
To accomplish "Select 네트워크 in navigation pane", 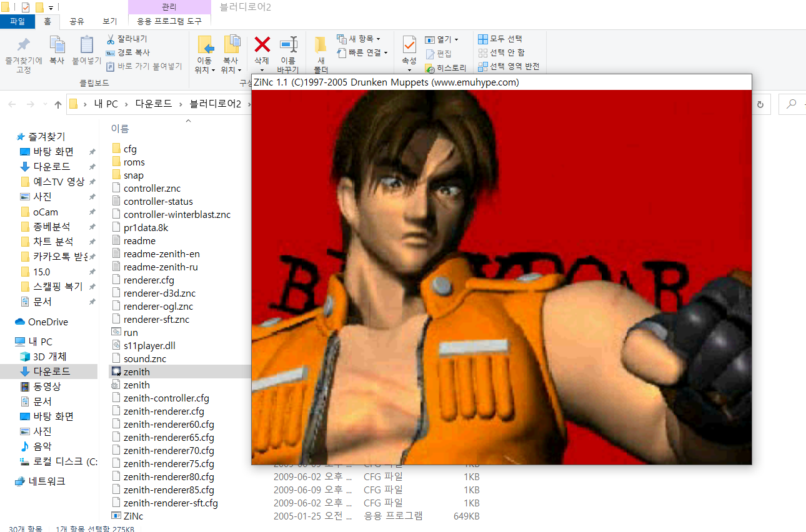I will point(47,481).
